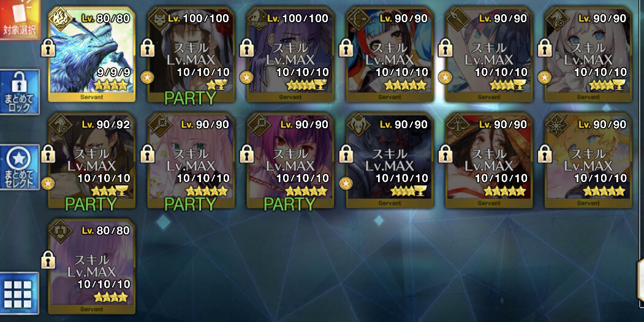
Task: Click shielder class icon on bottom-row servant
Action: click(x=61, y=231)
